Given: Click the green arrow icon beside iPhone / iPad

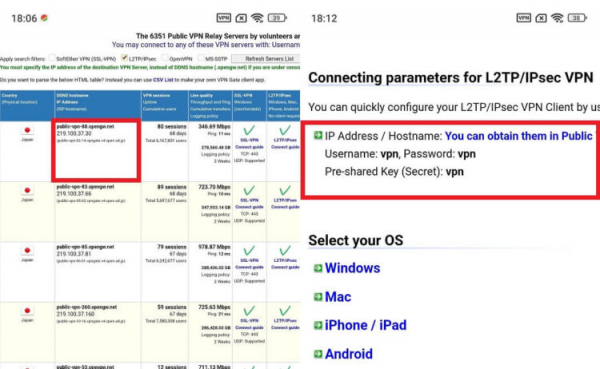Looking at the screenshot, I should [x=318, y=325].
